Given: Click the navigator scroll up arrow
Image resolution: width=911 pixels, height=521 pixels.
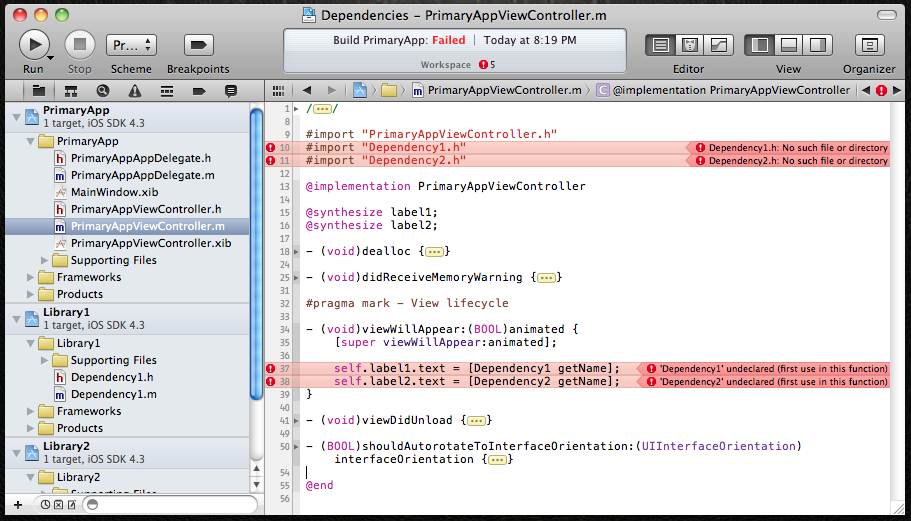Looking at the screenshot, I should pyautogui.click(x=256, y=469).
